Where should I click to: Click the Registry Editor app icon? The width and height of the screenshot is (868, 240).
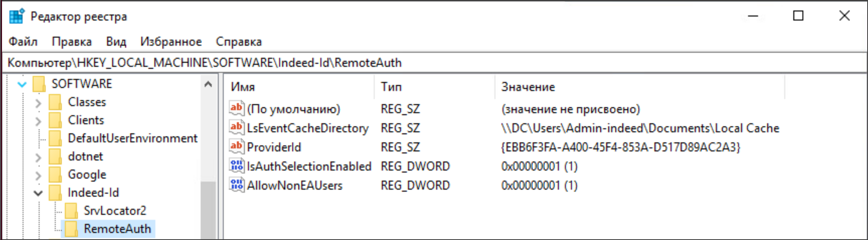pyautogui.click(x=17, y=16)
